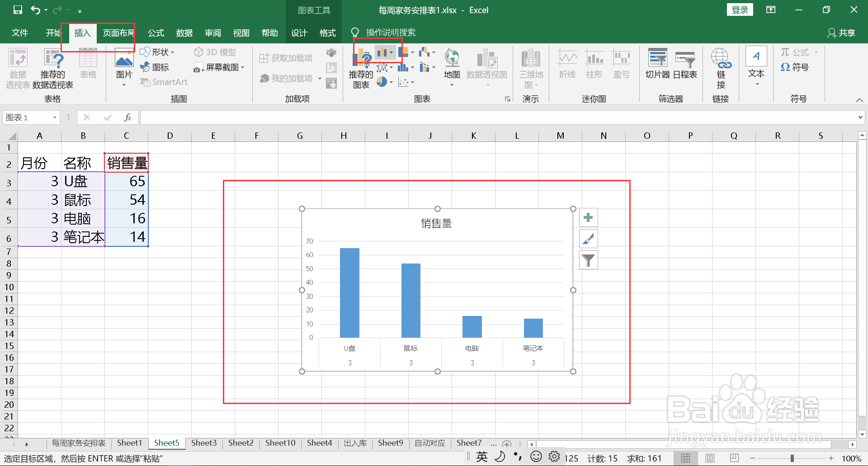Click the 100% zoom level
This screenshot has width=868, height=466.
851,458
